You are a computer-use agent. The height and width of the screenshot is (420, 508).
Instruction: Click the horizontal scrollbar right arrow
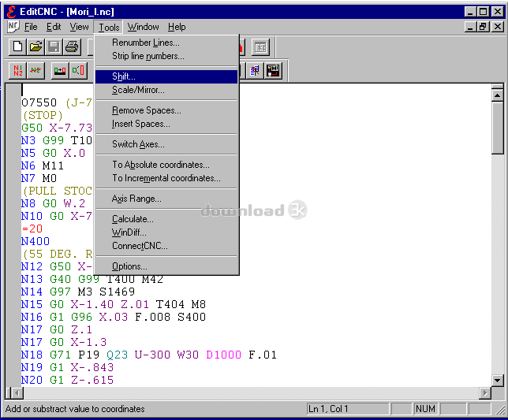(485, 393)
